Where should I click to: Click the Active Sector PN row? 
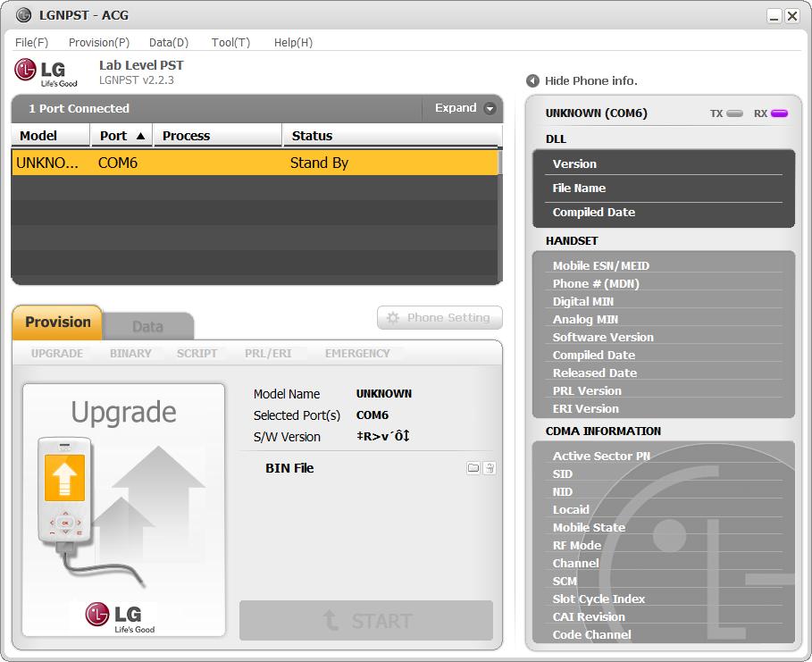(664, 456)
